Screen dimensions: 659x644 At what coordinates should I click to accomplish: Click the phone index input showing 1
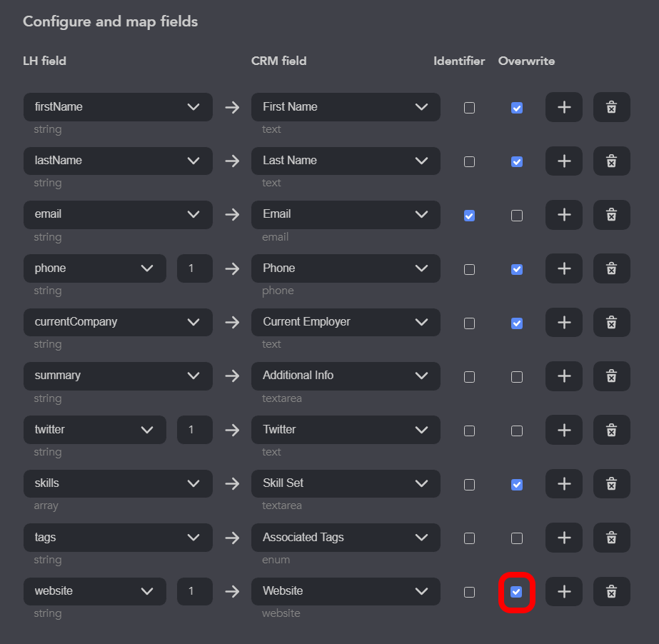point(195,268)
